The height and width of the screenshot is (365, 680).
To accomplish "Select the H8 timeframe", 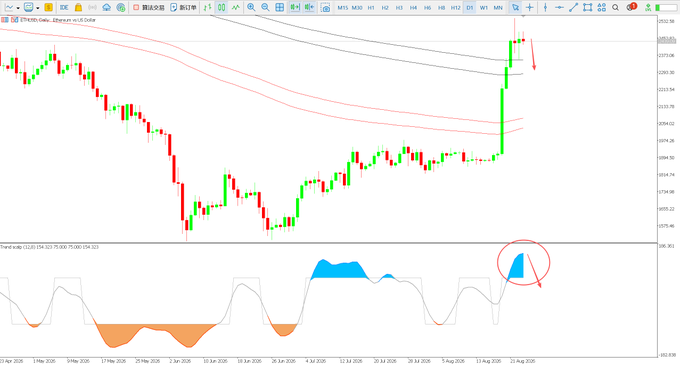I will pyautogui.click(x=441, y=8).
